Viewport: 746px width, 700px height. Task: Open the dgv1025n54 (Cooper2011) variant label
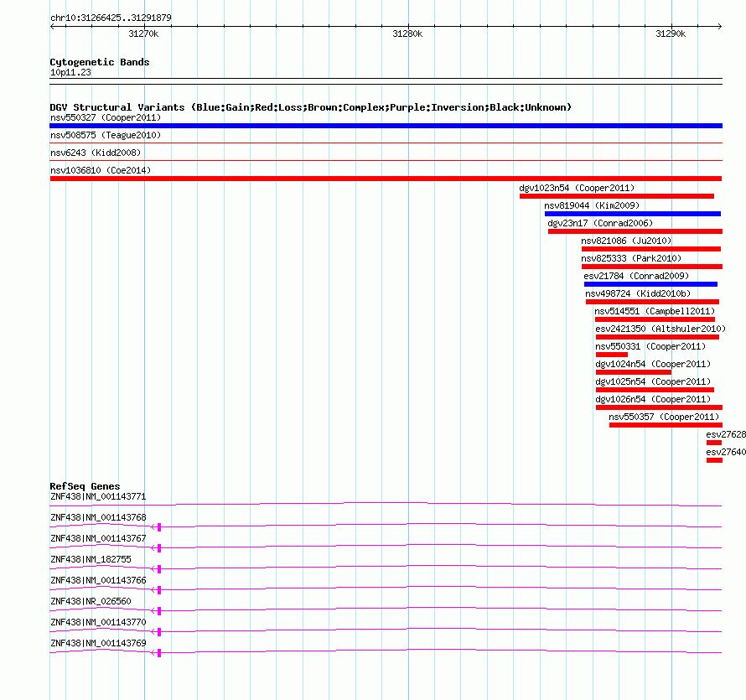[653, 381]
